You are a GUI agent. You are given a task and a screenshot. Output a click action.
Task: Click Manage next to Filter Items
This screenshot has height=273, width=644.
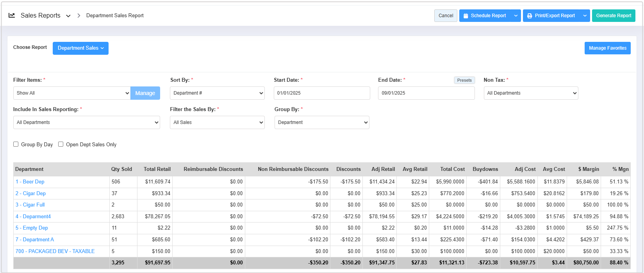click(x=145, y=93)
